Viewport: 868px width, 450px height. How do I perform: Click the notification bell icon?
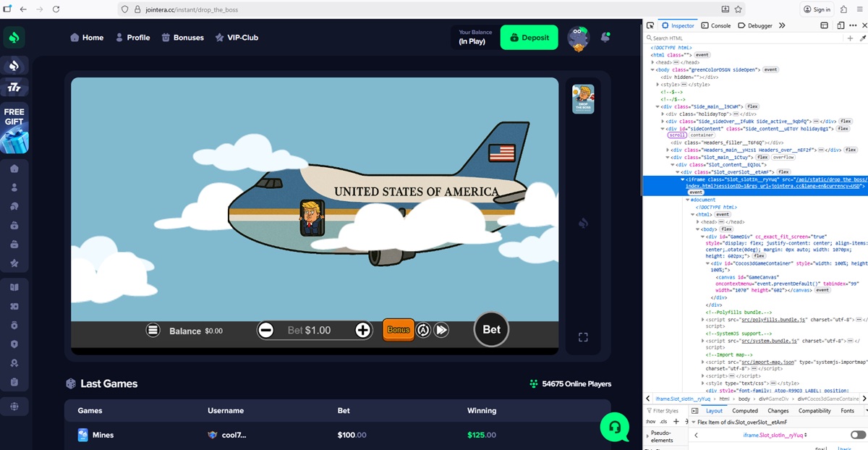pos(605,37)
